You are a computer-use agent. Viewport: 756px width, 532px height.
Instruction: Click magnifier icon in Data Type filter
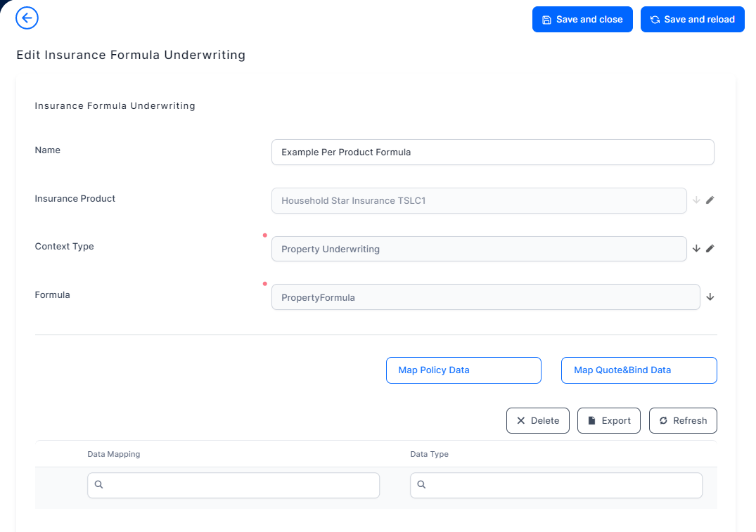point(422,485)
